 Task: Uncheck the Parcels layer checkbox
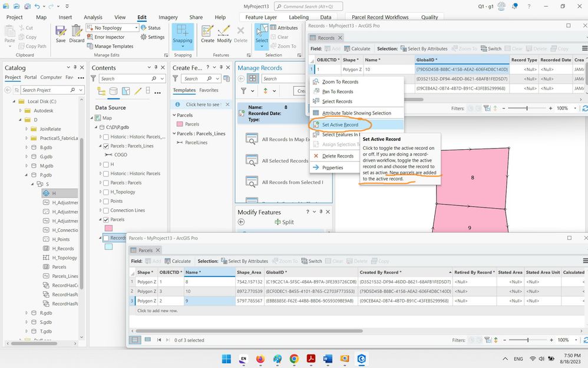coord(106,219)
